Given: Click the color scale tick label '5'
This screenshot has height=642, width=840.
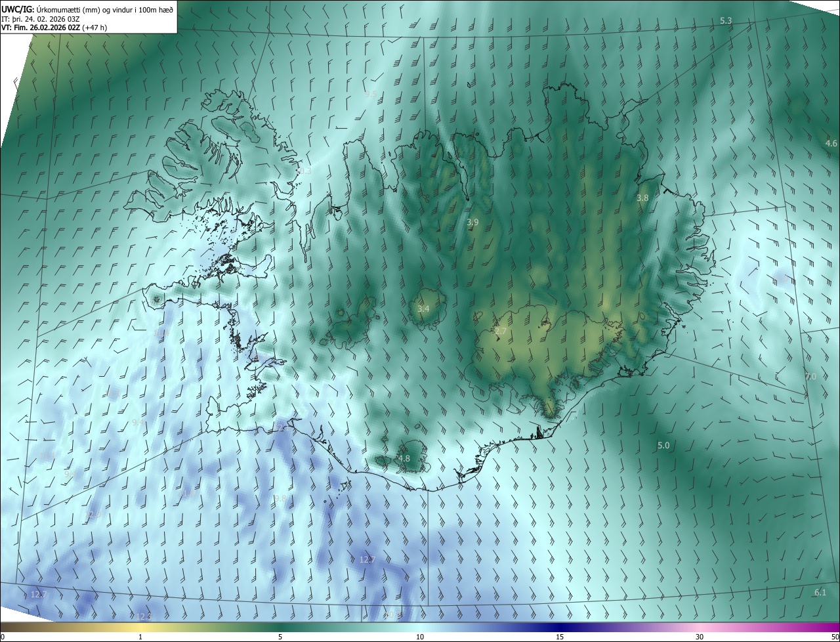Looking at the screenshot, I should [280, 637].
